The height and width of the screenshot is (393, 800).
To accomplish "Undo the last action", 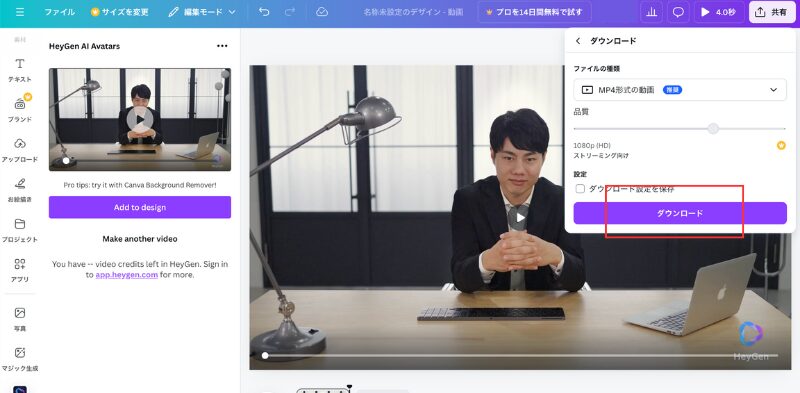I will click(264, 12).
